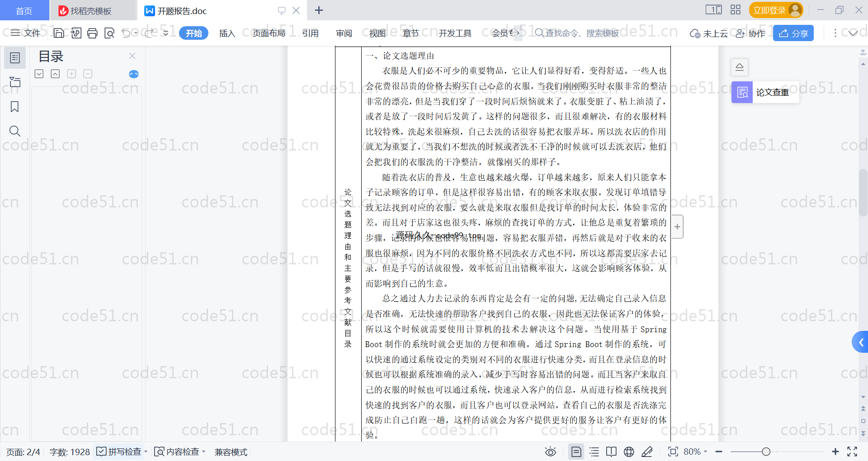Expand the quick access toolbar dropdown
Image resolution: width=868 pixels, height=461 pixels.
pyautogui.click(x=166, y=33)
